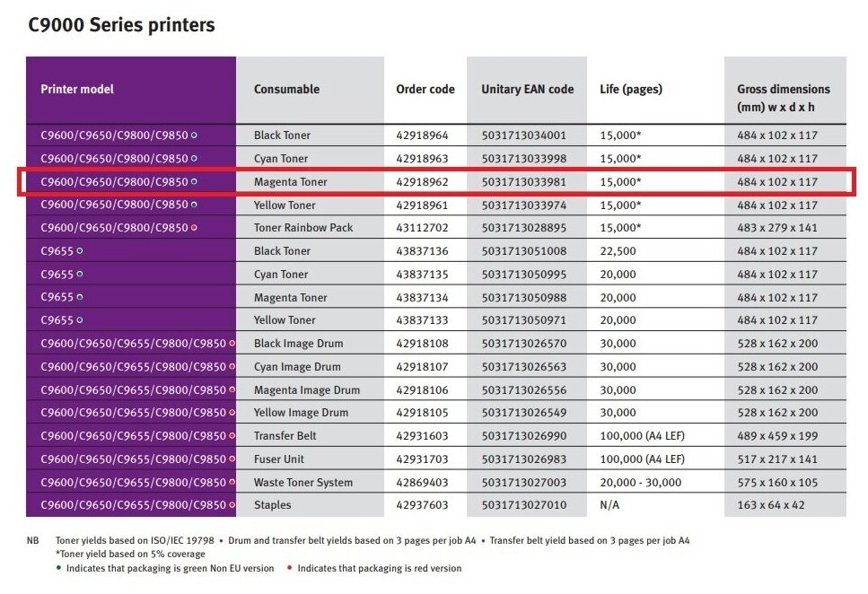Click EAN code 5031713028895

point(523,228)
